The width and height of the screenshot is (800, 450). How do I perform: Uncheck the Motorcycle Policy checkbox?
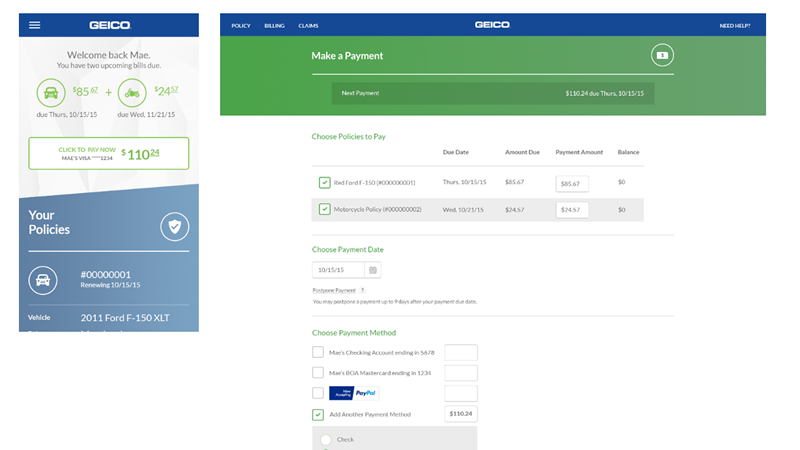(x=324, y=209)
